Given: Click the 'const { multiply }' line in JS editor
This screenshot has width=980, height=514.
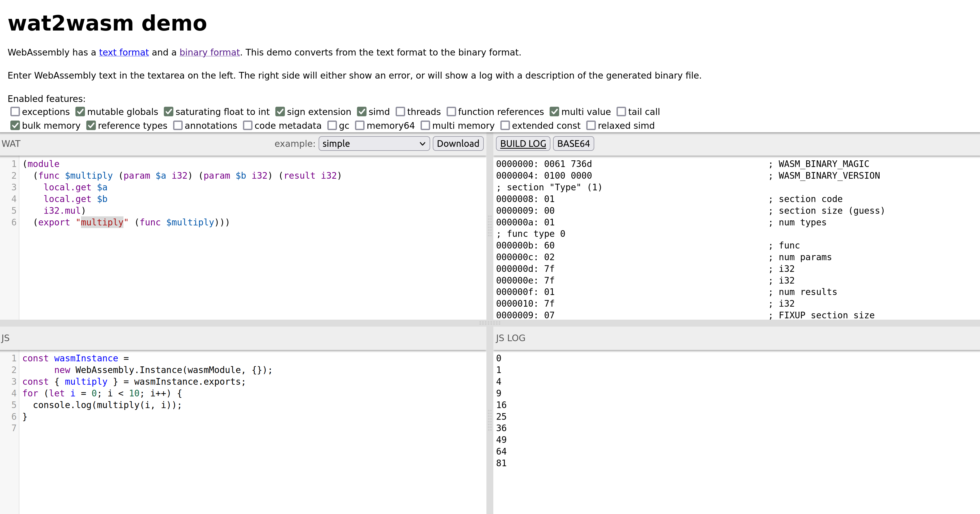Looking at the screenshot, I should (x=134, y=382).
